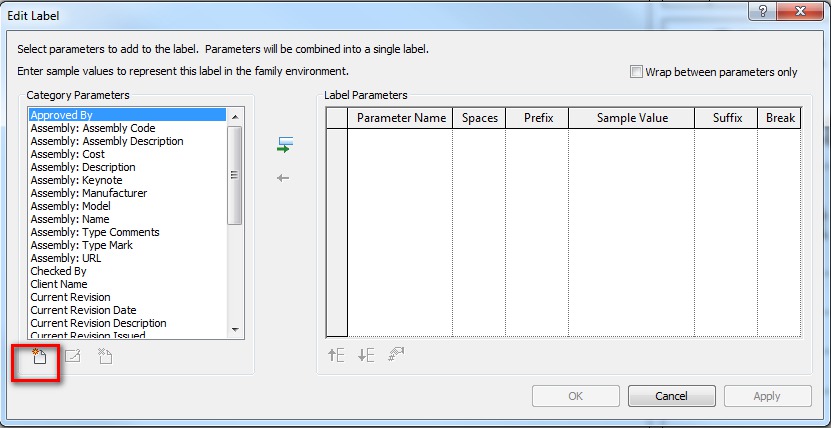Click the Help question mark button

point(764,12)
